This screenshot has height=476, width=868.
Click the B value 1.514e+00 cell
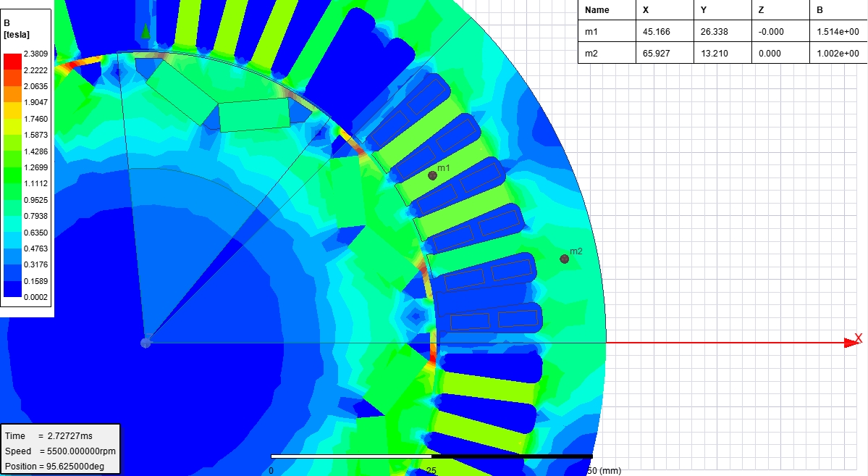(x=838, y=32)
